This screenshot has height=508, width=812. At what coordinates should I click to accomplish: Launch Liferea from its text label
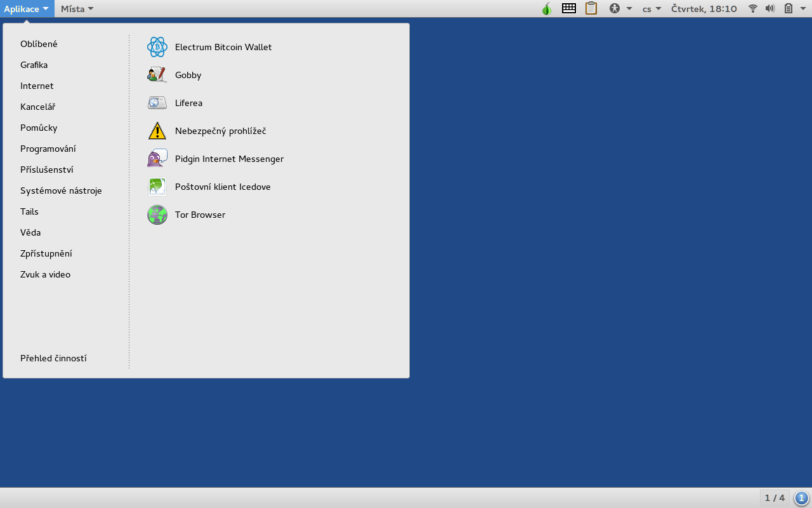188,103
